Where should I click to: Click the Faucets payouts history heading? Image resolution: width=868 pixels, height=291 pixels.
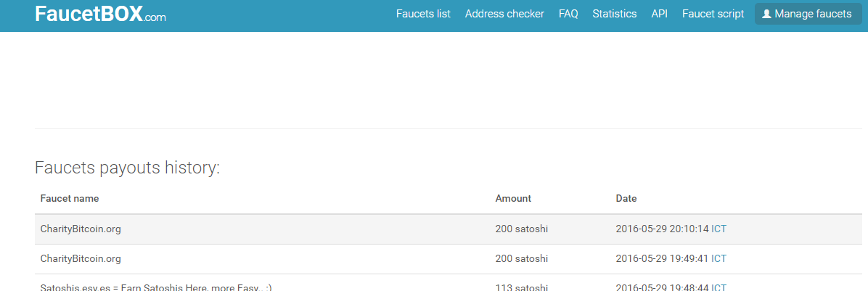[x=127, y=168]
